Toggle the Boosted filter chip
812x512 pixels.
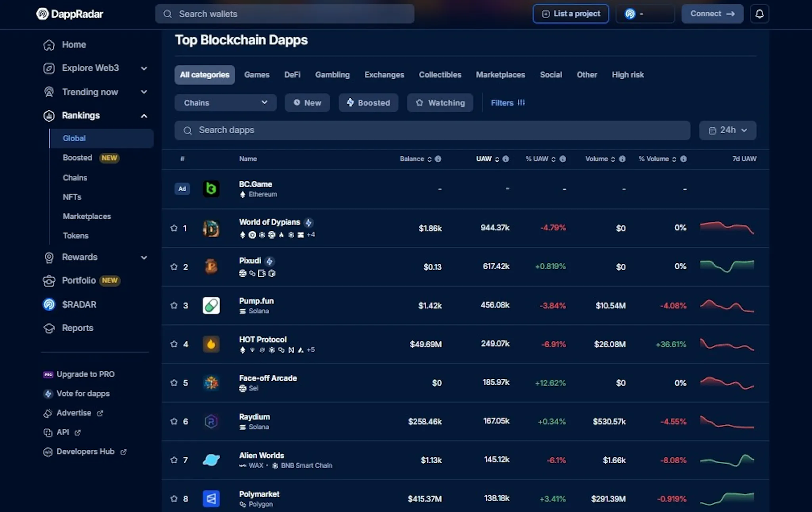pos(368,103)
